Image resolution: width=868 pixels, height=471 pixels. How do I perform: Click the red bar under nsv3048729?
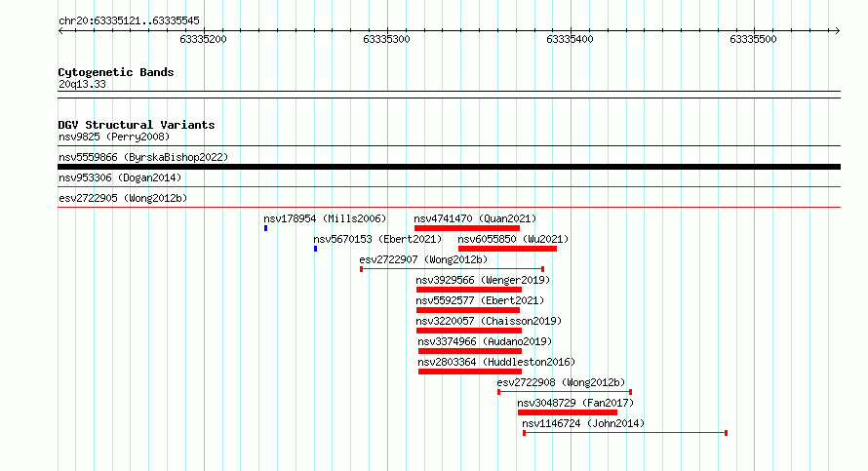(568, 412)
